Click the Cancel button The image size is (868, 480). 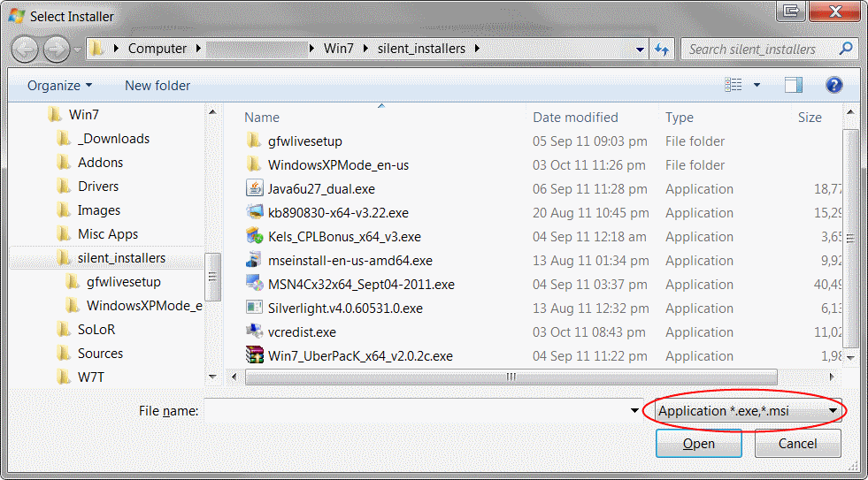click(798, 444)
